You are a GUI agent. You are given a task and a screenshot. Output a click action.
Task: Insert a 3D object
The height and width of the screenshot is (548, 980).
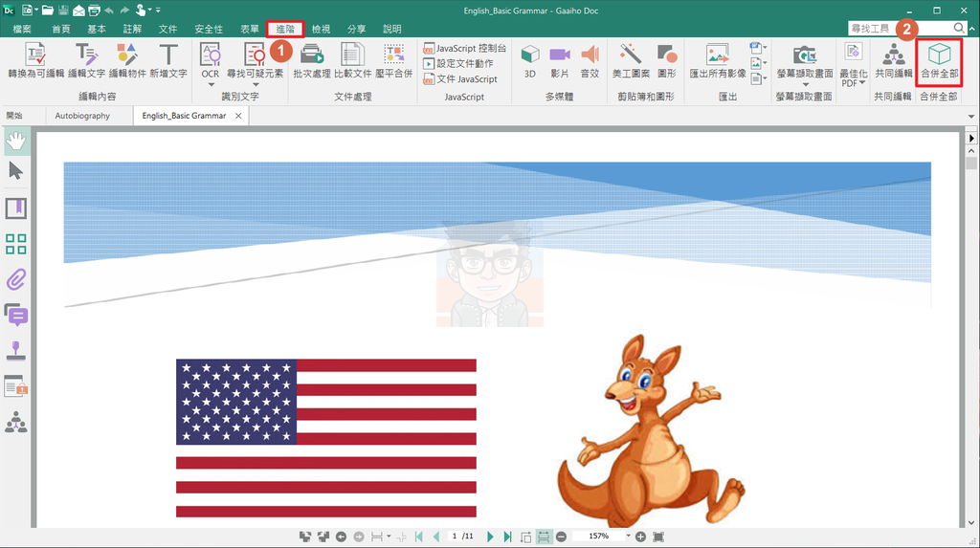[530, 60]
